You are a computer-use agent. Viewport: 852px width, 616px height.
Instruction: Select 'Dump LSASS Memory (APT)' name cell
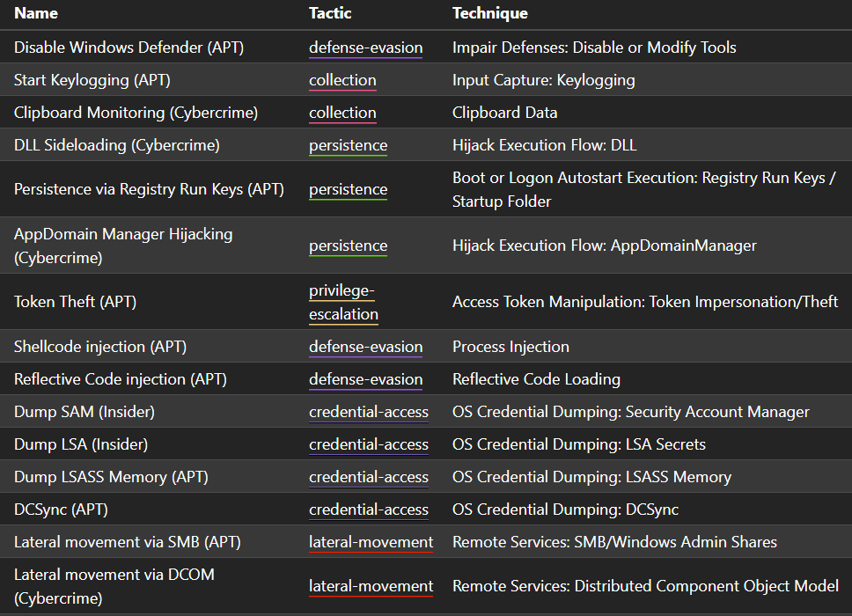[x=112, y=477]
